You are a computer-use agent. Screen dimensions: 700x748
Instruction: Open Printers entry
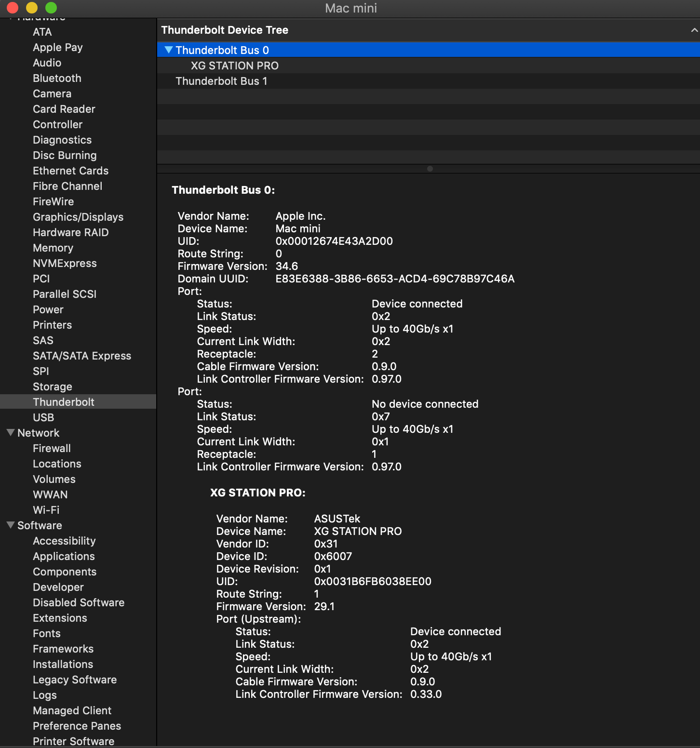point(53,325)
